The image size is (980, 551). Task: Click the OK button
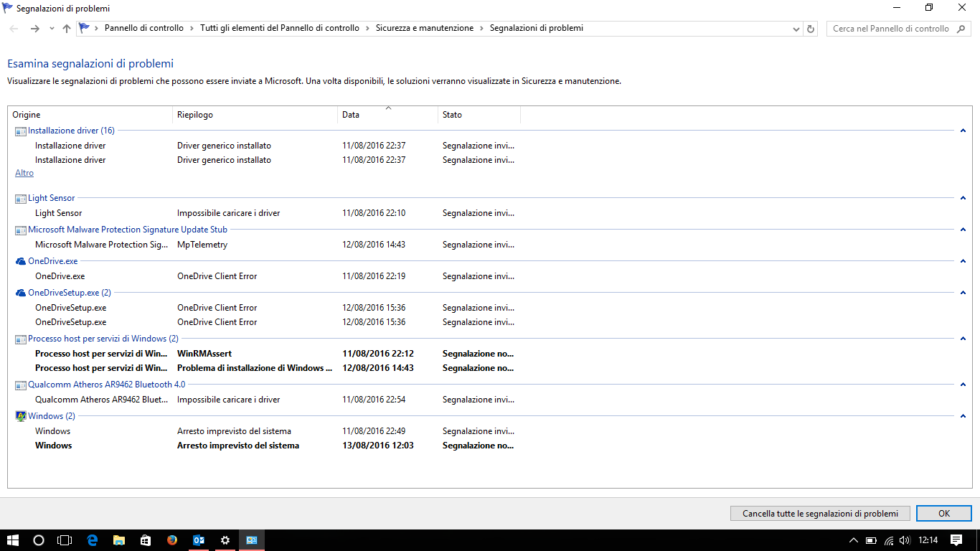click(x=944, y=514)
